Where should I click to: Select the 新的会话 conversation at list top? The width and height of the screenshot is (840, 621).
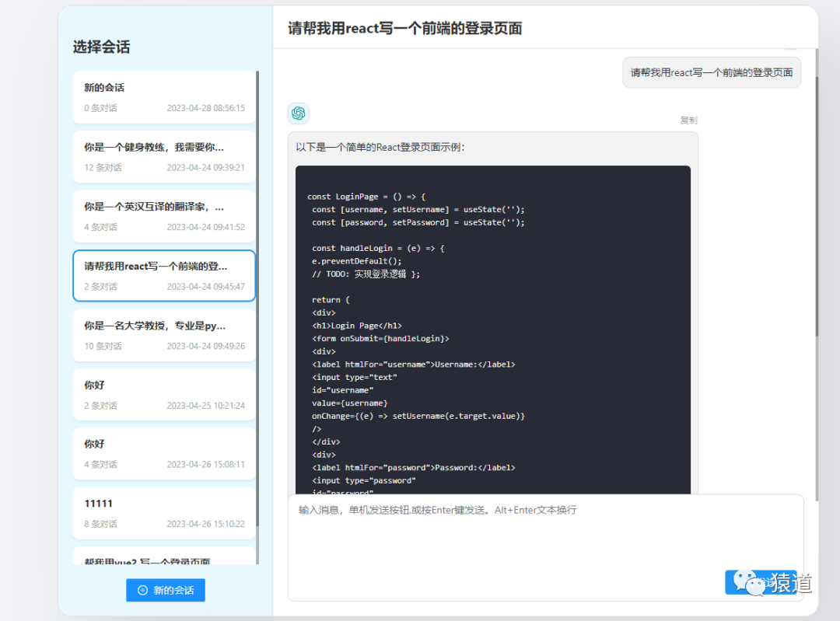(163, 96)
